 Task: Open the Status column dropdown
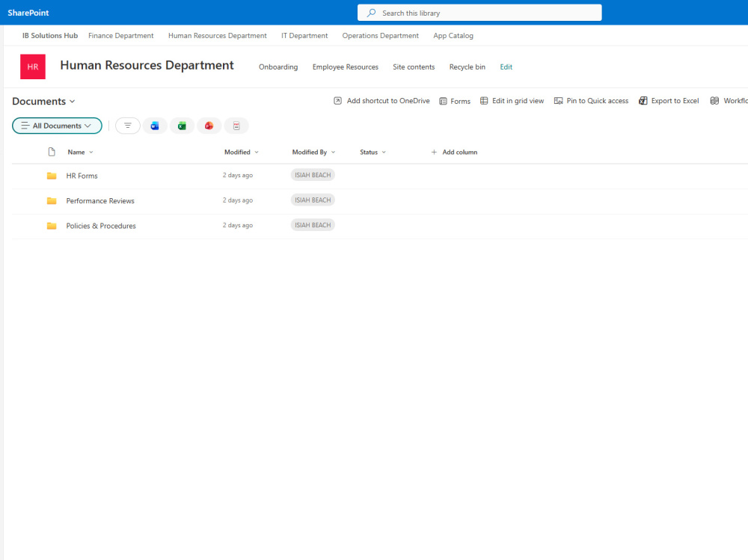pyautogui.click(x=373, y=153)
